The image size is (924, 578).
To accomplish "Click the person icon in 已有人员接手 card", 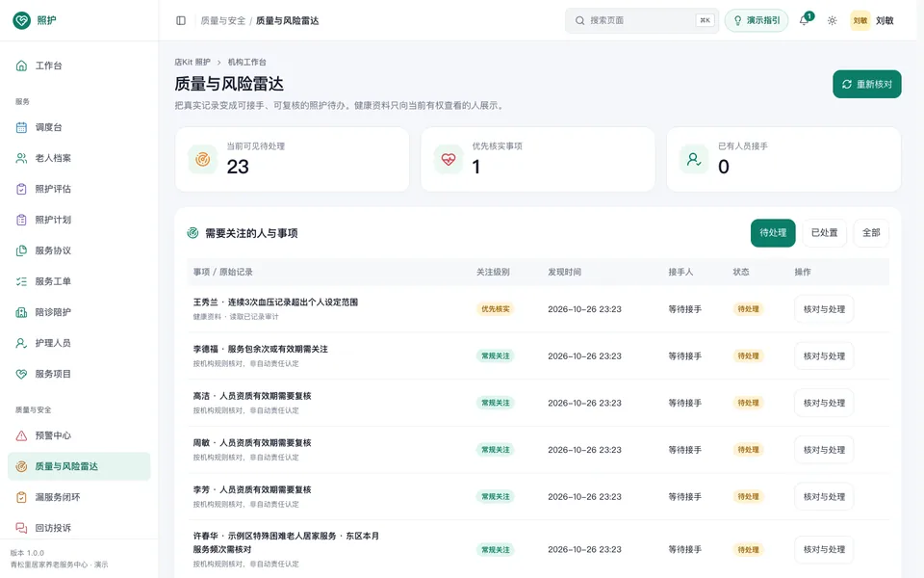I will pos(694,159).
